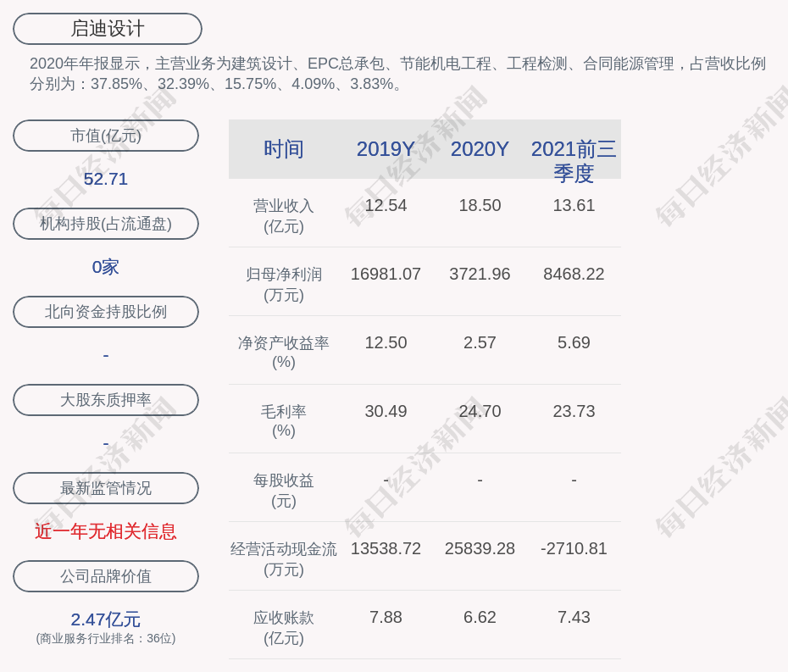Viewport: 788px width, 672px height.
Task: Select cash flow value 25839.28
Action: click(480, 548)
